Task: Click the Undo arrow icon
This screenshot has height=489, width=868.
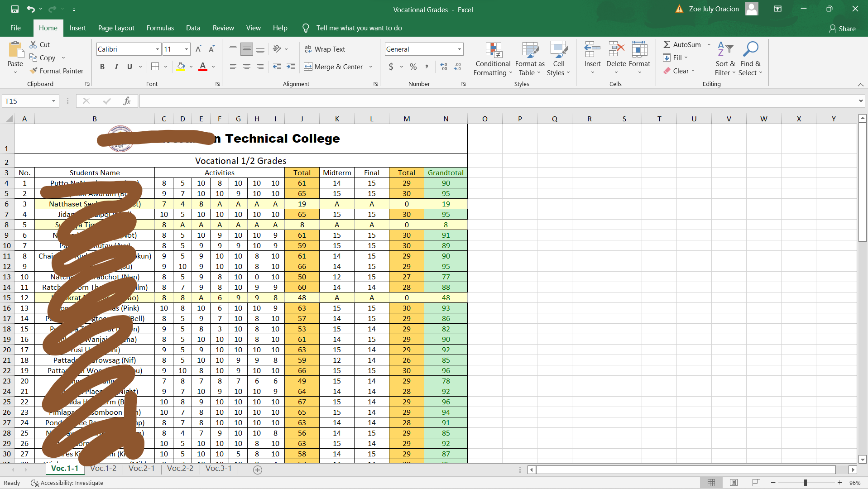Action: pos(31,9)
